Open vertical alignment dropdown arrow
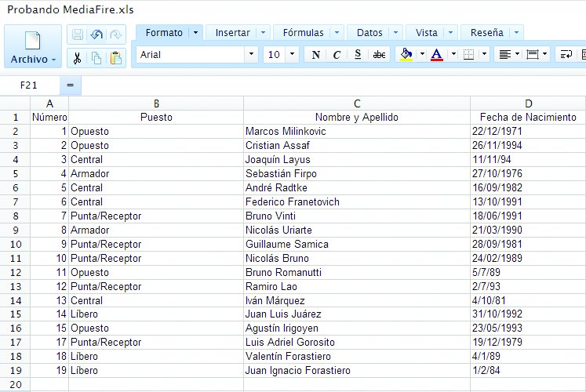 point(544,54)
